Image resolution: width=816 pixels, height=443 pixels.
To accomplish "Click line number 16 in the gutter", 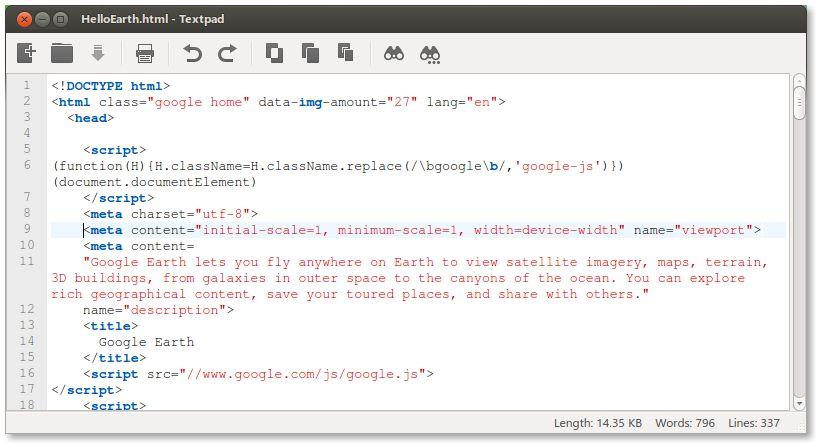I will click(27, 373).
